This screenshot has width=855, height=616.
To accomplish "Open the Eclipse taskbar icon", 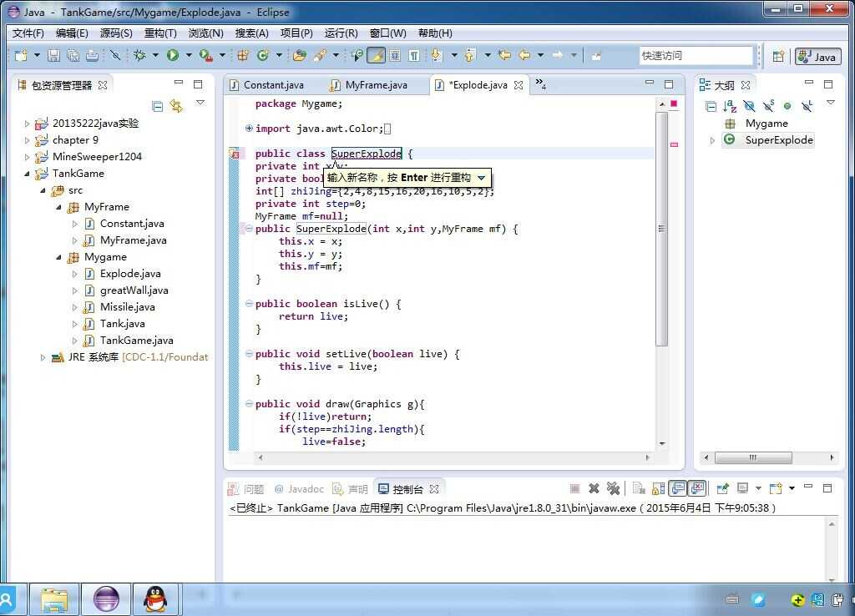I will tap(106, 599).
